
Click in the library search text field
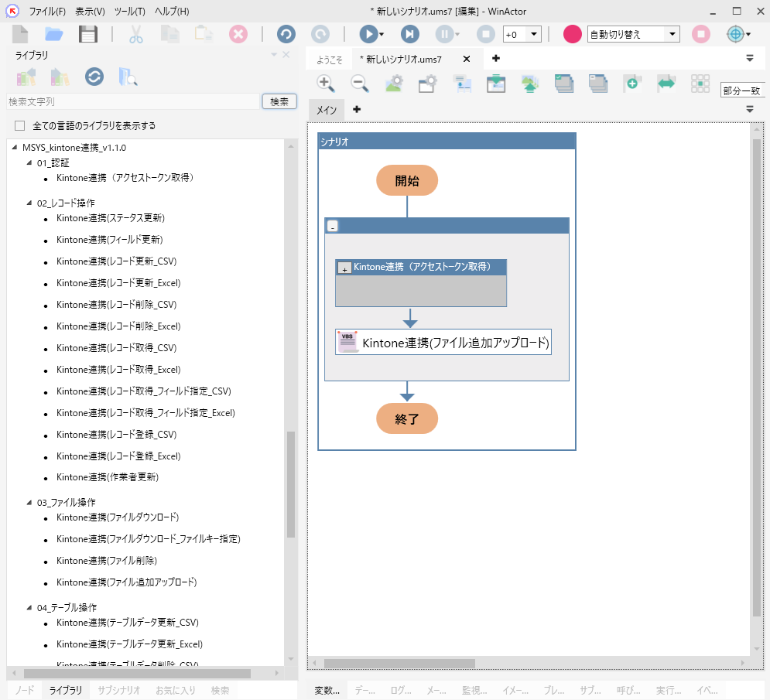[132, 101]
